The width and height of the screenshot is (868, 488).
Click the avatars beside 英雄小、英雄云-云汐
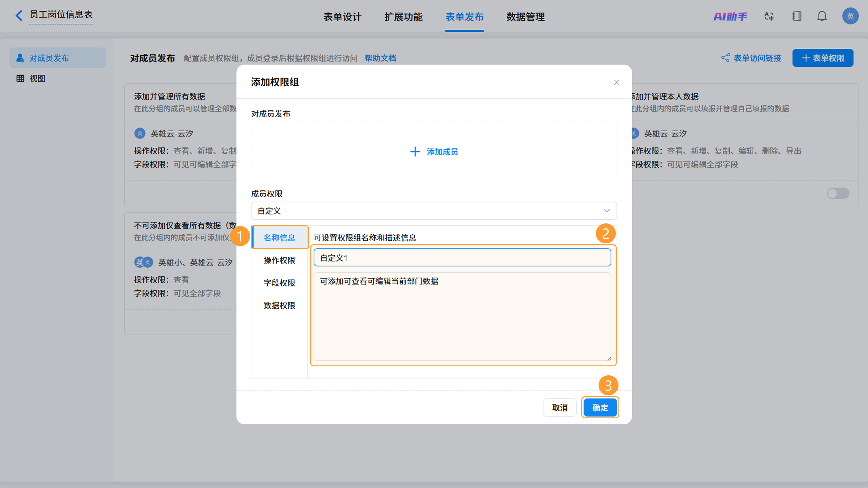point(144,262)
